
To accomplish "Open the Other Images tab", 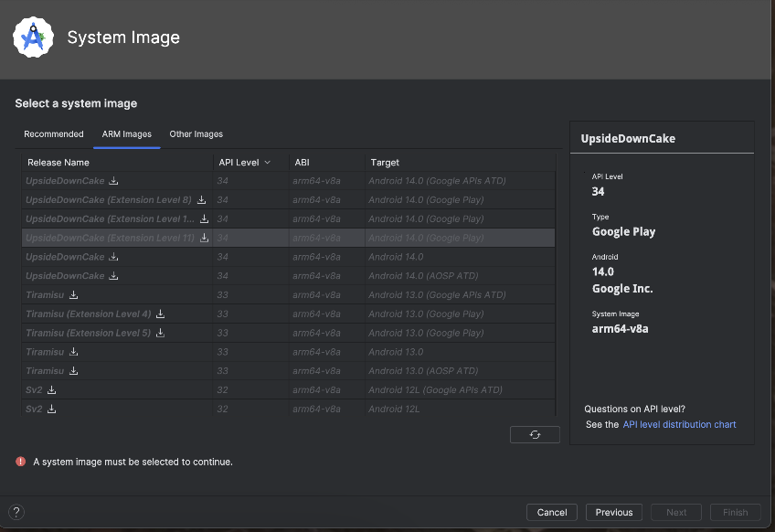I will coord(196,134).
